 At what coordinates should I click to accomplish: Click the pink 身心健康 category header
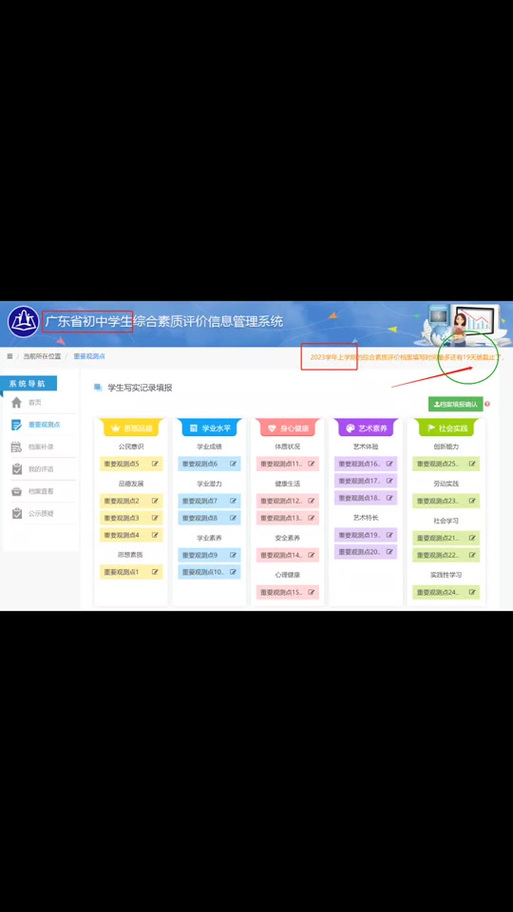point(287,428)
